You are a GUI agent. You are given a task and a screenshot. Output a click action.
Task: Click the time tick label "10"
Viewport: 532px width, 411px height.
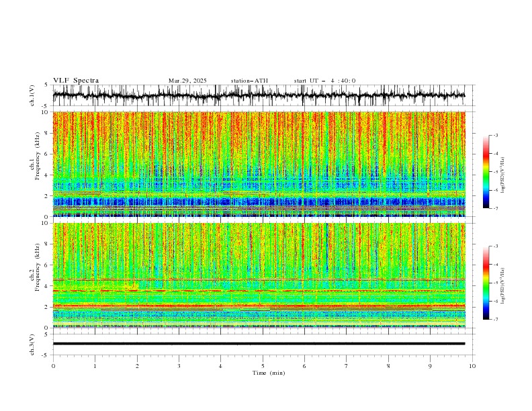[472, 366]
